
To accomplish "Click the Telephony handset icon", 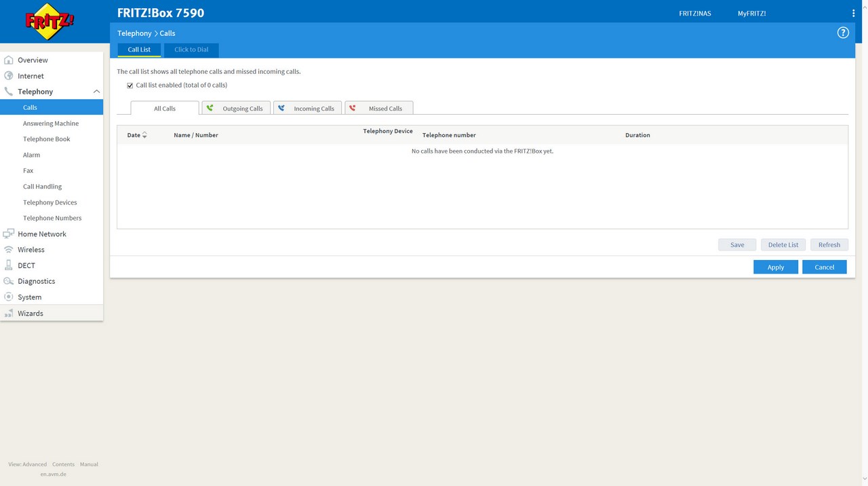I will tap(9, 92).
